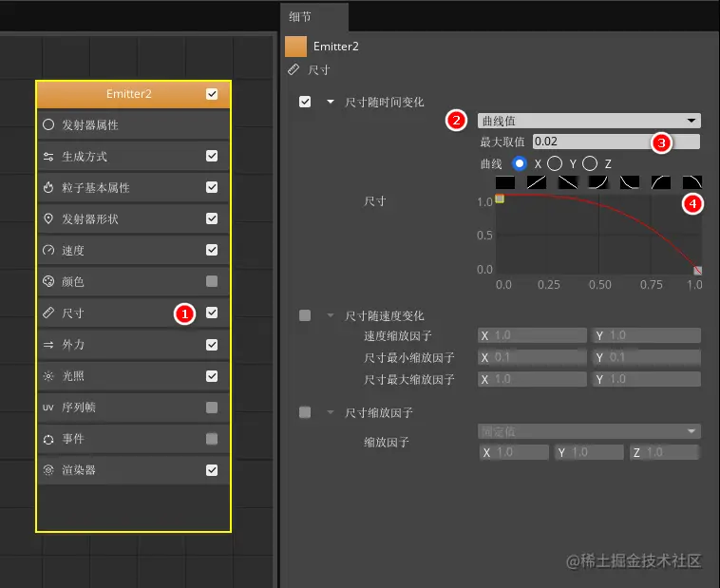This screenshot has height=588, width=720.
Task: Click the 尺寸最小缩放因子 X field
Action: [x=532, y=357]
